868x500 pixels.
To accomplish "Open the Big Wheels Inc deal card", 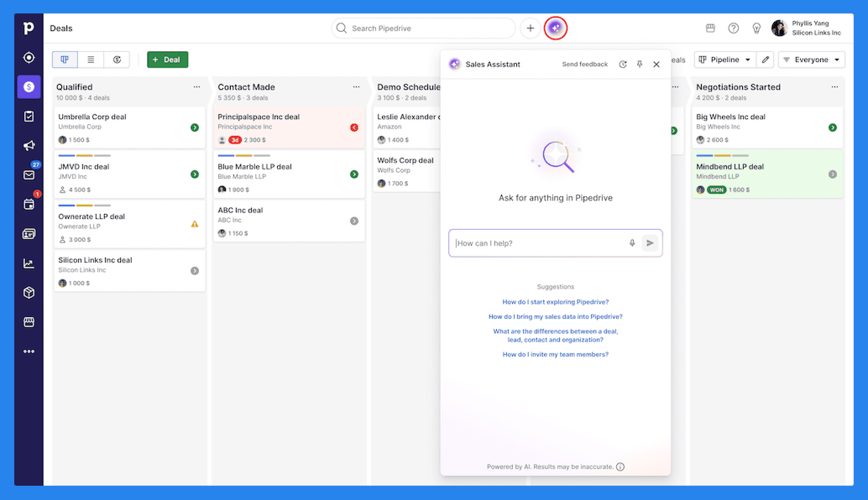I will (767, 128).
